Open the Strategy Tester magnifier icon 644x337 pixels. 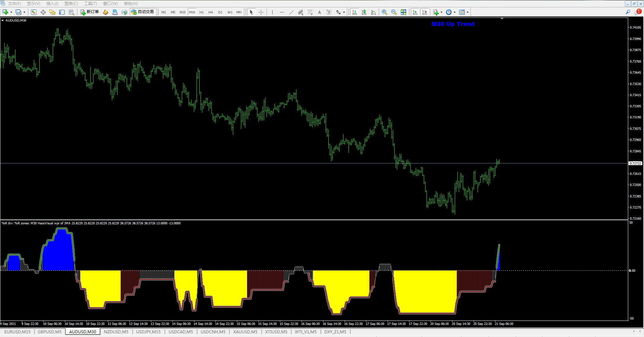tap(71, 12)
